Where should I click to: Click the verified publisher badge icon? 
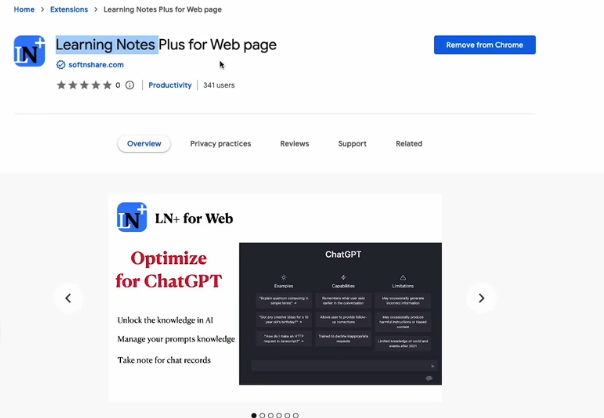pyautogui.click(x=60, y=65)
